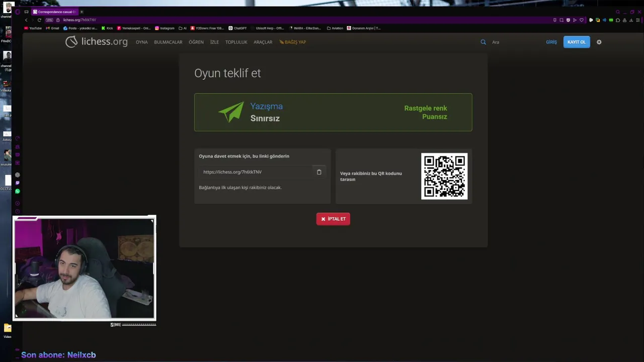Open the ChatGPT sidebar icon
This screenshot has width=644, height=362.
point(17,175)
